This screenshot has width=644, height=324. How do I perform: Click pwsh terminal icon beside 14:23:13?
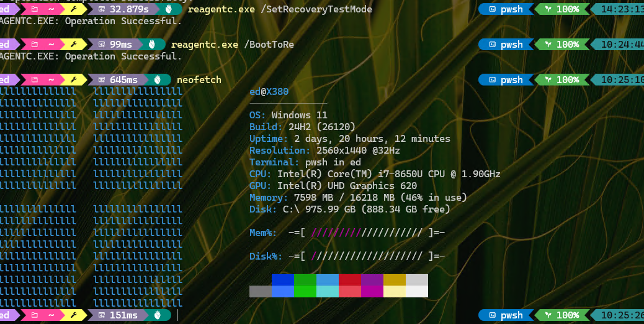493,9
